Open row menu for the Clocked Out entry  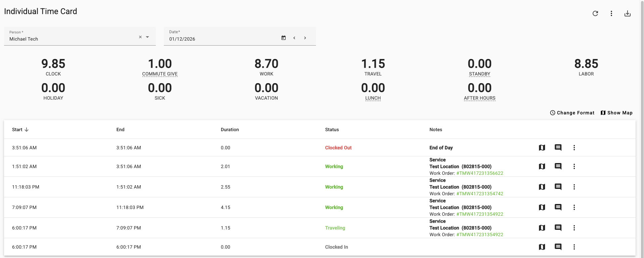574,148
